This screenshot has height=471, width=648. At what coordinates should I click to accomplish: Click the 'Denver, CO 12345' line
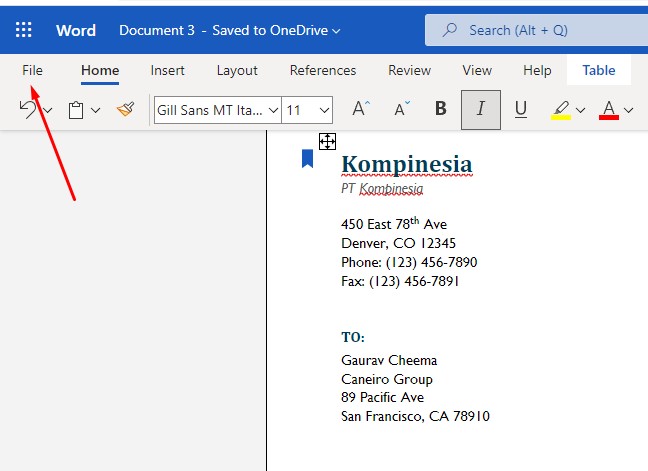(398, 243)
